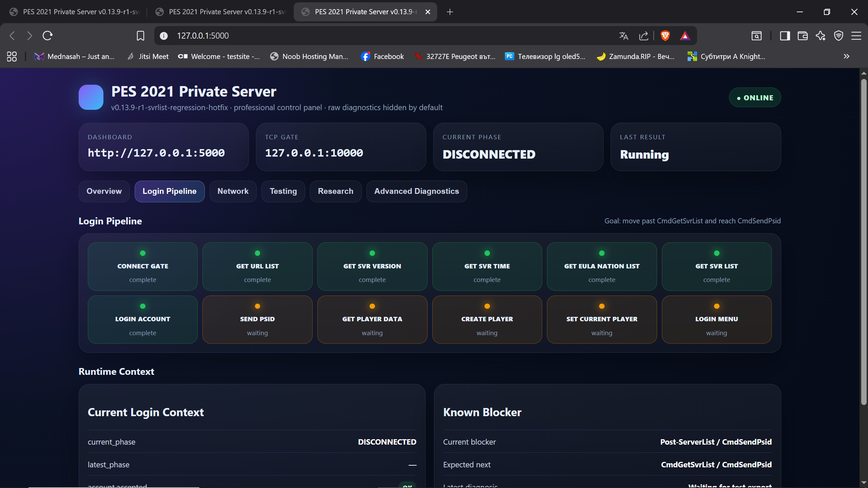Open the Testing tab
The height and width of the screenshot is (488, 868).
(283, 191)
